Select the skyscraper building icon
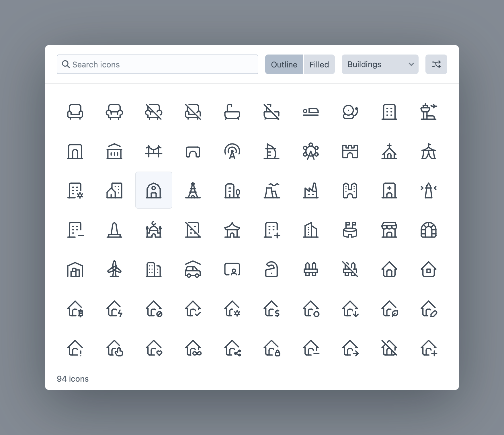This screenshot has width=504, height=435. [311, 230]
